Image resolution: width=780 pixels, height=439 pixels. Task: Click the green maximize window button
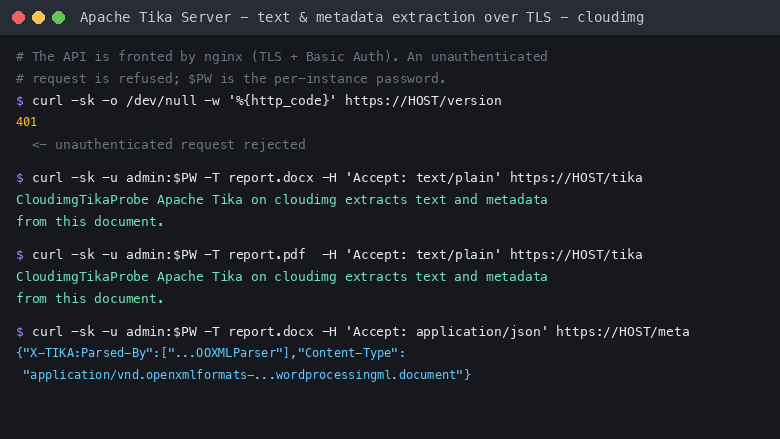(x=59, y=17)
